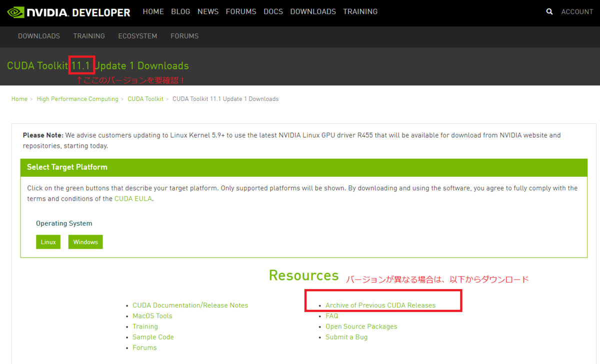Viewport: 600px width, 364px height.
Task: Open the Training resource link
Action: [x=145, y=327]
